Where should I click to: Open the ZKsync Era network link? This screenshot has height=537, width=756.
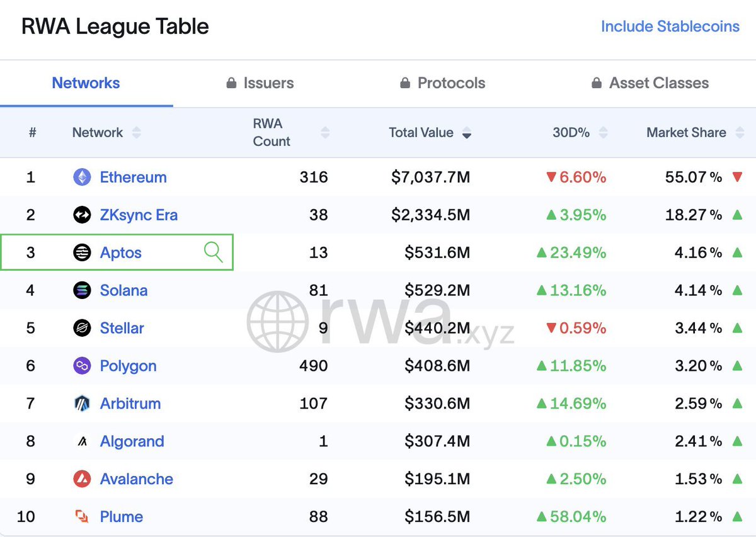click(x=139, y=215)
